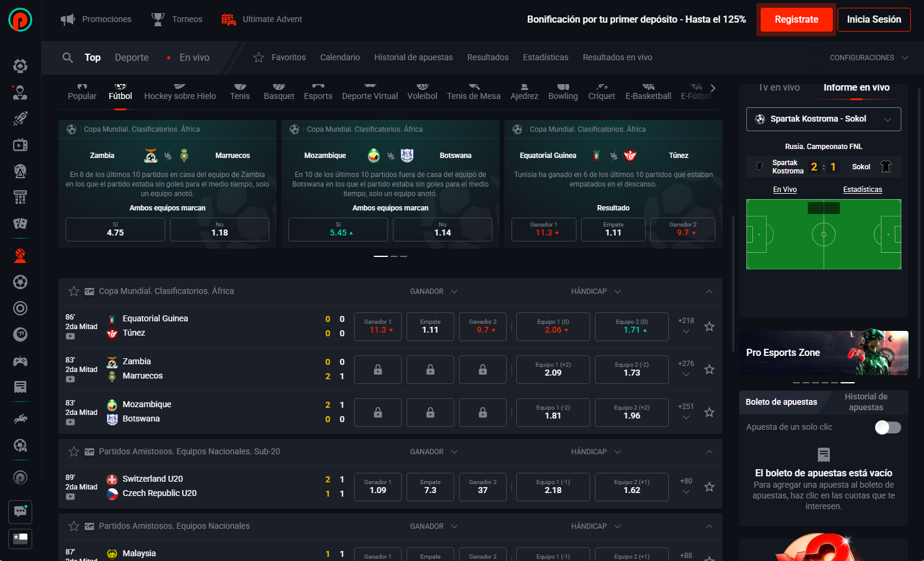Change country via the flag icon
The width and height of the screenshot is (924, 561).
20,538
